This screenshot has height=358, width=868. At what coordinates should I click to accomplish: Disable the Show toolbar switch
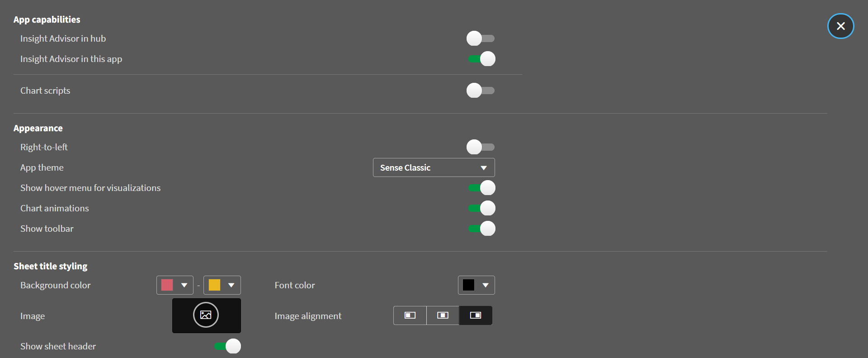pos(481,229)
